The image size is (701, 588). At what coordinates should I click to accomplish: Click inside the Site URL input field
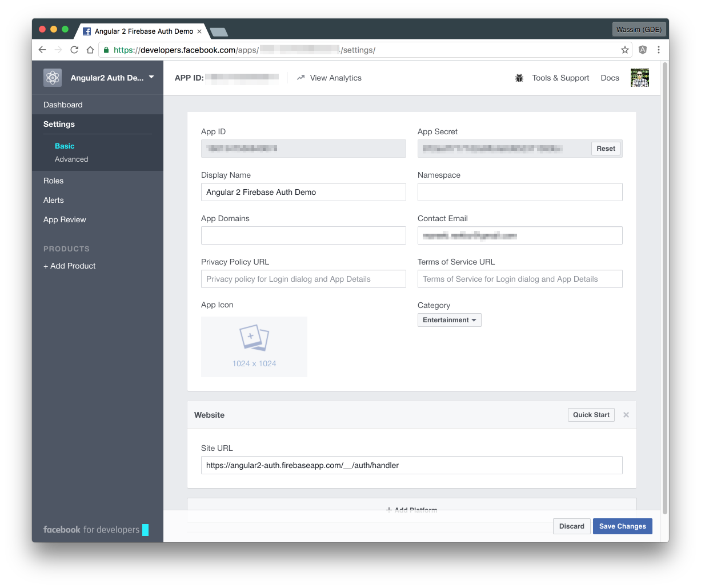click(x=411, y=465)
